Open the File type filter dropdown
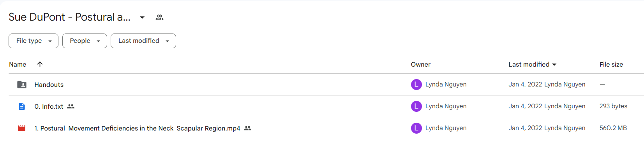The height and width of the screenshot is (157, 644). (34, 41)
